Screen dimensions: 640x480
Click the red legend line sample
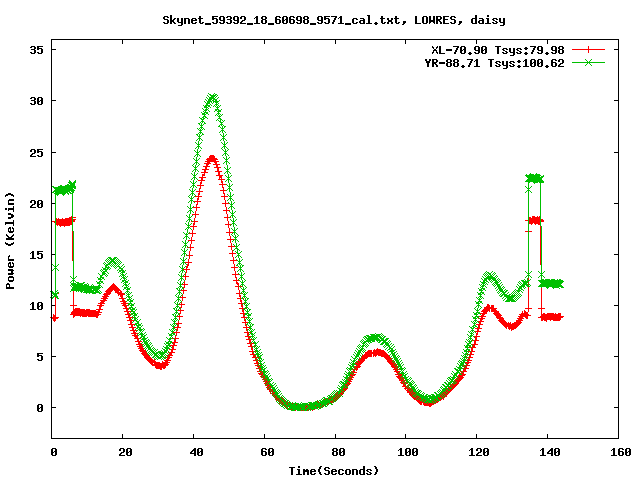point(588,50)
